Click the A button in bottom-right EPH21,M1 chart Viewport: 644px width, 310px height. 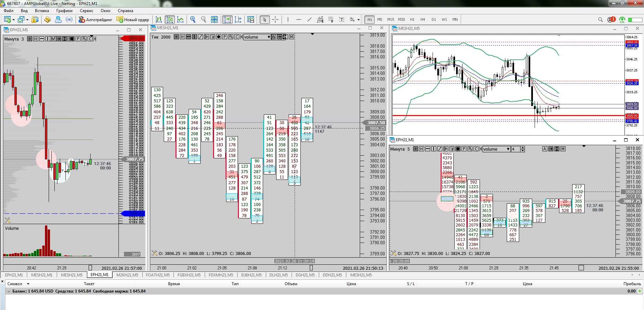[545, 149]
